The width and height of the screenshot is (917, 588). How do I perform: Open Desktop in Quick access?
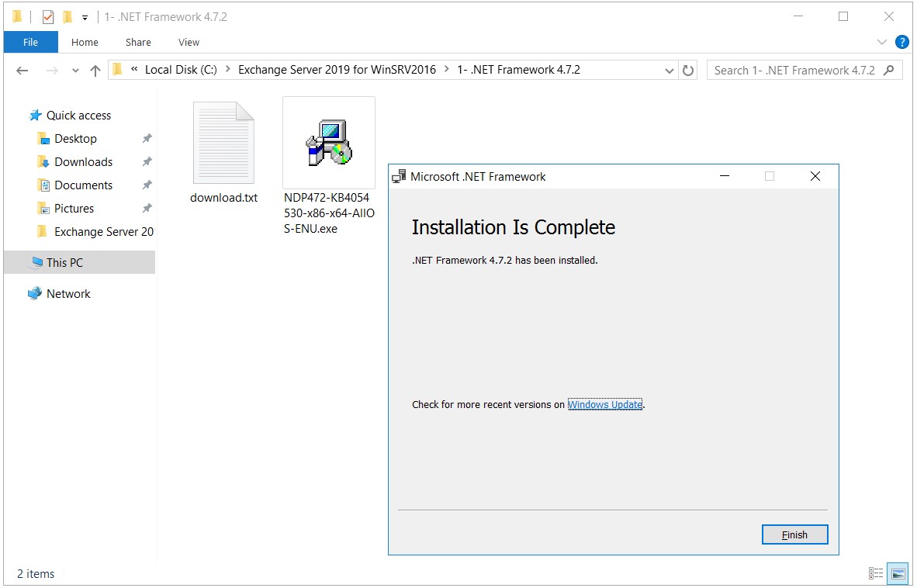click(75, 139)
